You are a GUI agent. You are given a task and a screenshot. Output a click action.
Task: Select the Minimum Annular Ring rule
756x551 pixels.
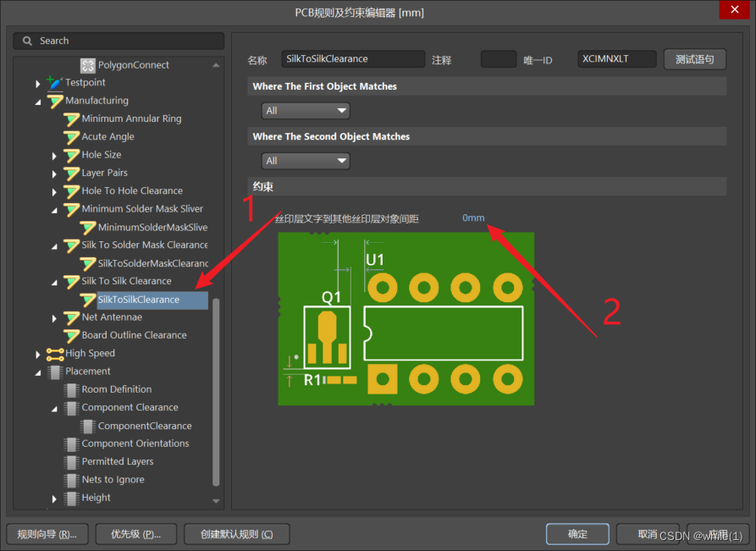(x=131, y=119)
